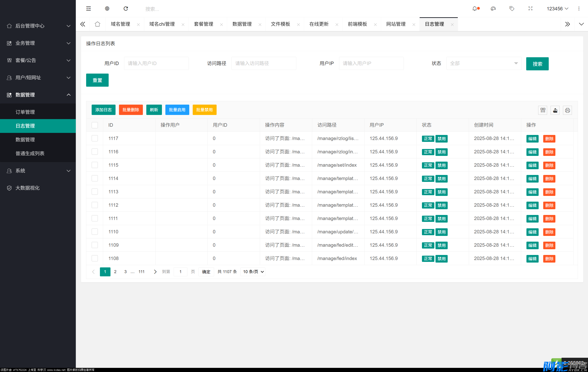Open 订单管理 in the sidebar

tap(25, 112)
